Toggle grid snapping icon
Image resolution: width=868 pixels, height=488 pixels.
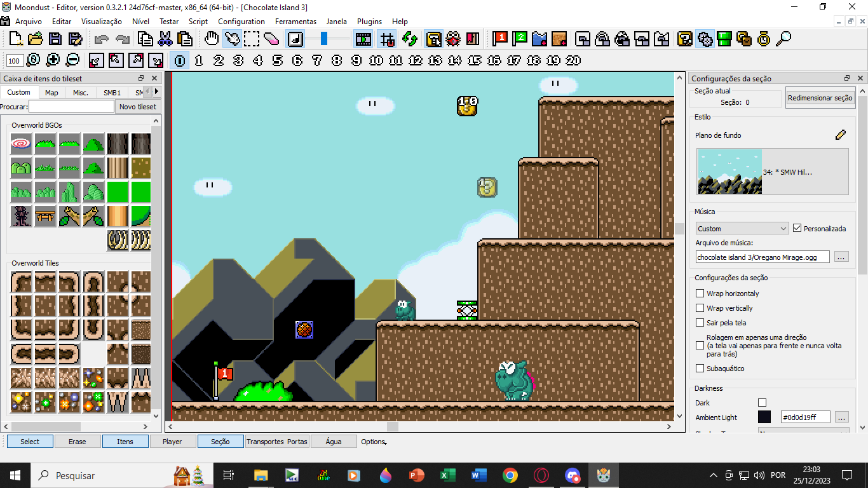pos(387,39)
